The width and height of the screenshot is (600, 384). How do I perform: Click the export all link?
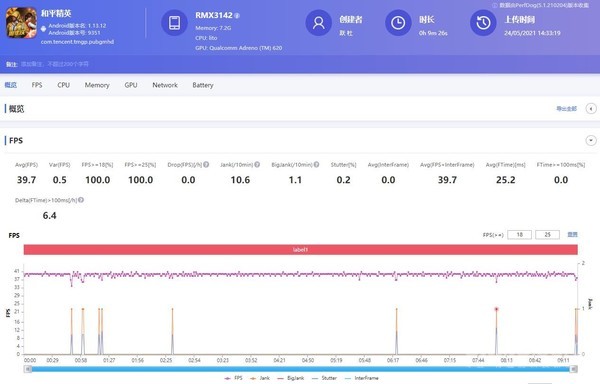[566, 109]
